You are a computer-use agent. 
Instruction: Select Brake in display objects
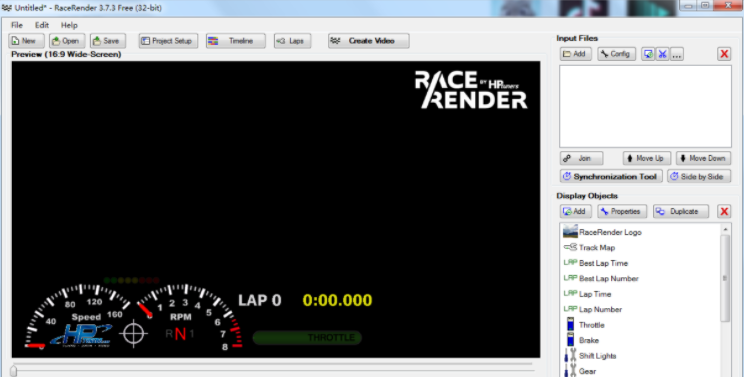(589, 340)
